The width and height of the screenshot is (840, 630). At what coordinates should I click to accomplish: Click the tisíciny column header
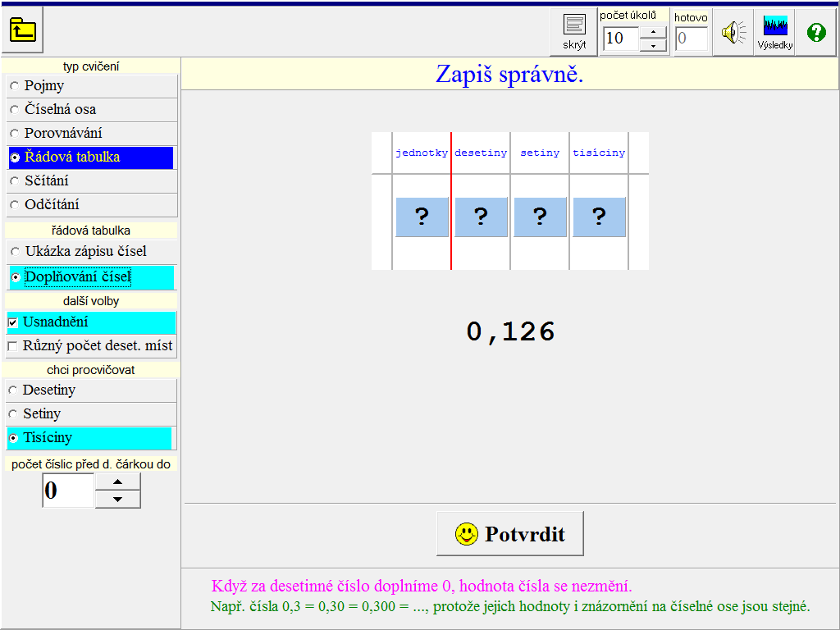(599, 153)
